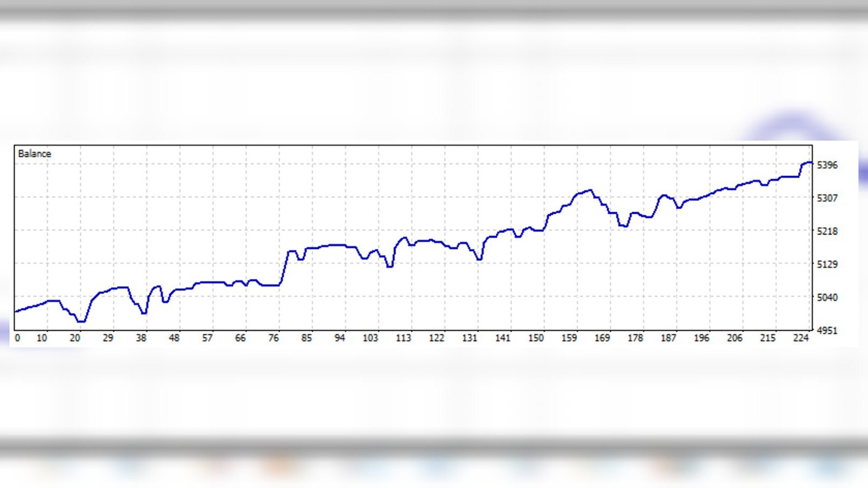This screenshot has height=488, width=868.
Task: Click the 48 label on trade axis
Action: (x=174, y=338)
